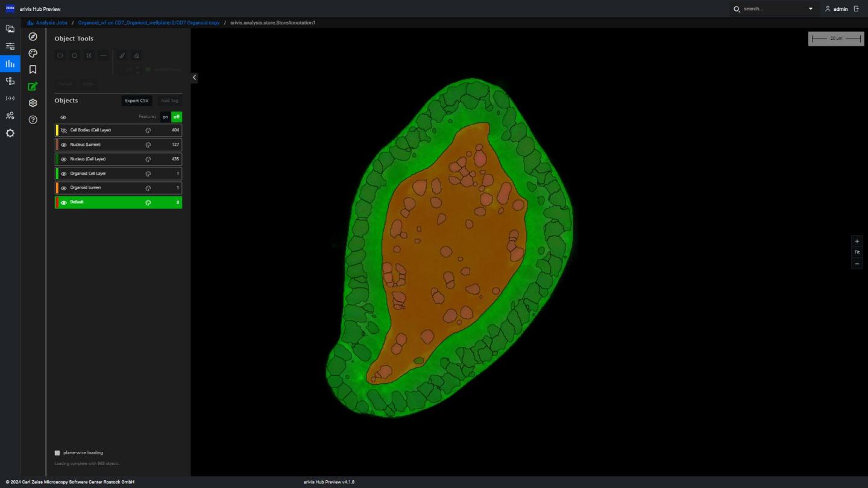Open the search options dropdown

pos(810,8)
